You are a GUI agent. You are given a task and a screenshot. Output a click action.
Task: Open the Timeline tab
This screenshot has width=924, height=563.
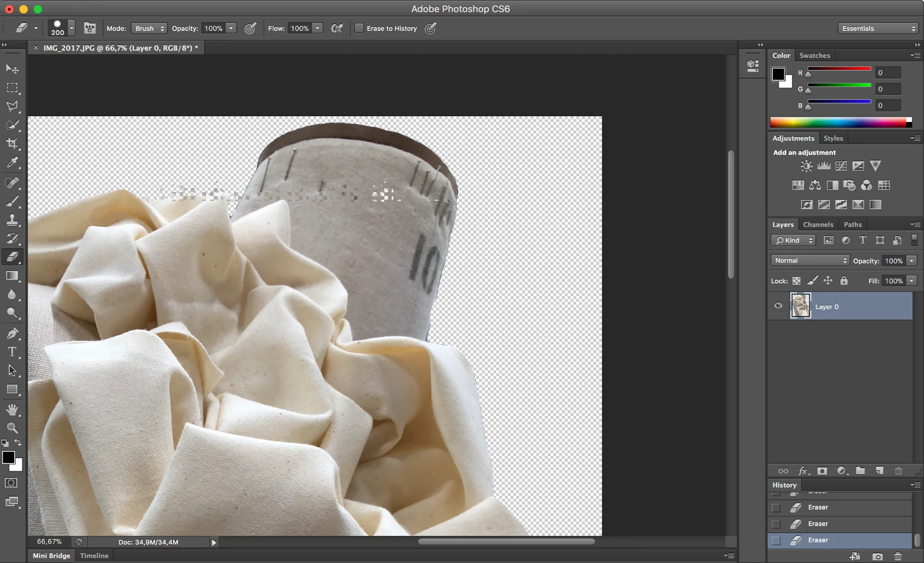coord(94,556)
